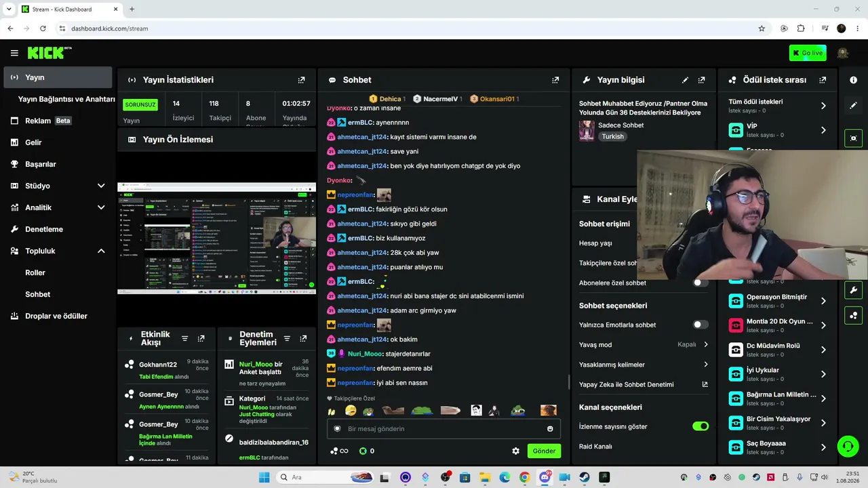Disable İzlenme sayısını göster switch

700,426
